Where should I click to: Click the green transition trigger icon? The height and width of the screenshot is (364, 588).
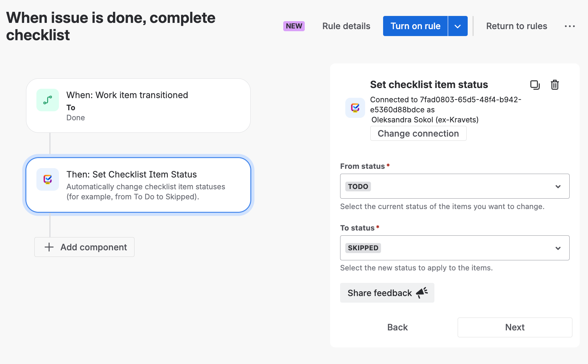pyautogui.click(x=48, y=100)
